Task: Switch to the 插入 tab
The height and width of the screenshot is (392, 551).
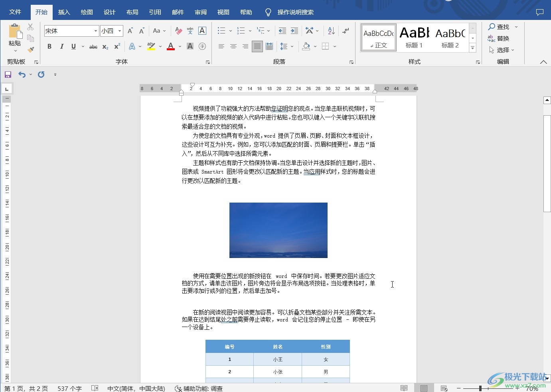Action: (x=64, y=12)
